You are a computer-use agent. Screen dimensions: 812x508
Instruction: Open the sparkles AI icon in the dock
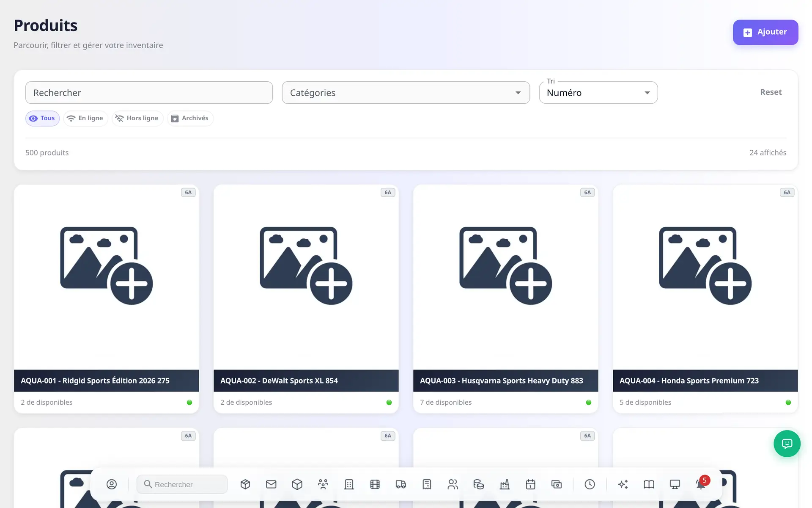pyautogui.click(x=623, y=484)
